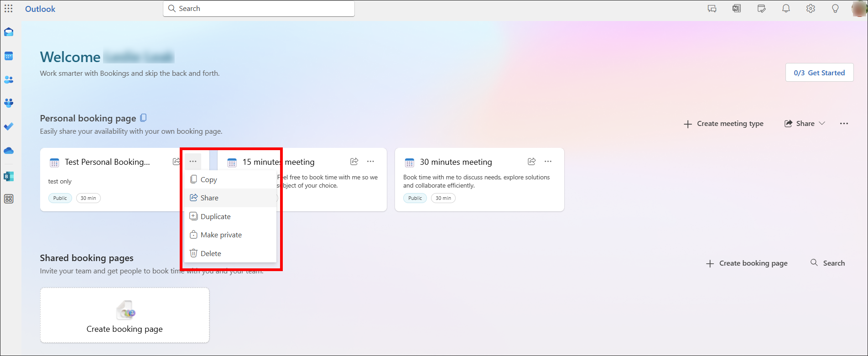Click the Bookings app icon in sidebar
Viewport: 868px width, 356px height.
[x=9, y=176]
